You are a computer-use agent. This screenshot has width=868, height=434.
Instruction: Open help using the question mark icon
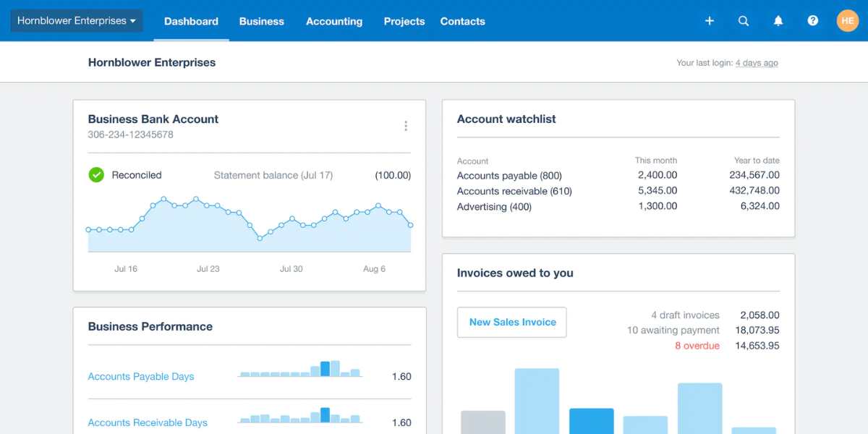pyautogui.click(x=812, y=21)
